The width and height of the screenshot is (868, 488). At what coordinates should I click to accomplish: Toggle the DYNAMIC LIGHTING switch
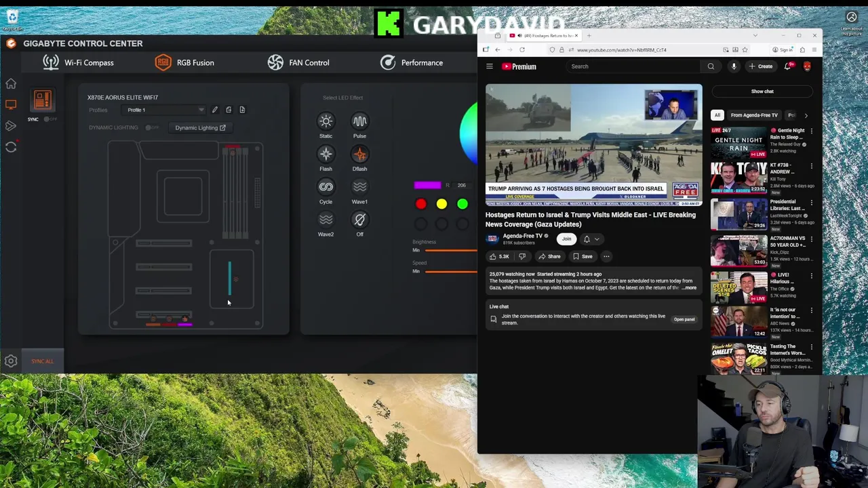[152, 127]
